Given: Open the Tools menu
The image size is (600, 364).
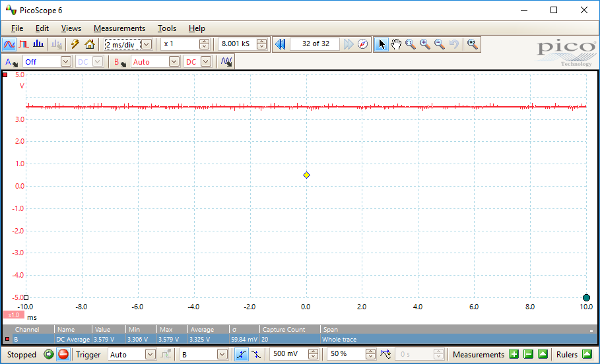Looking at the screenshot, I should [167, 28].
